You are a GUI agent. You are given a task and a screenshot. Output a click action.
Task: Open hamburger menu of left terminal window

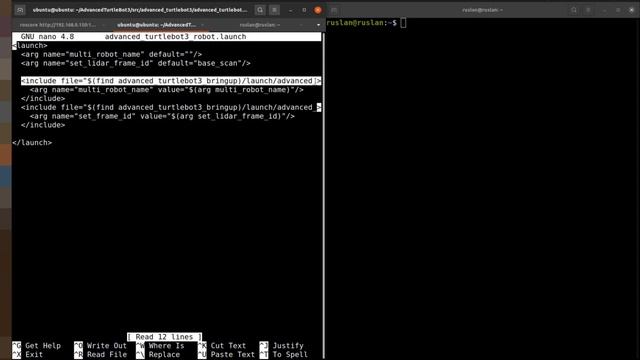[274, 10]
